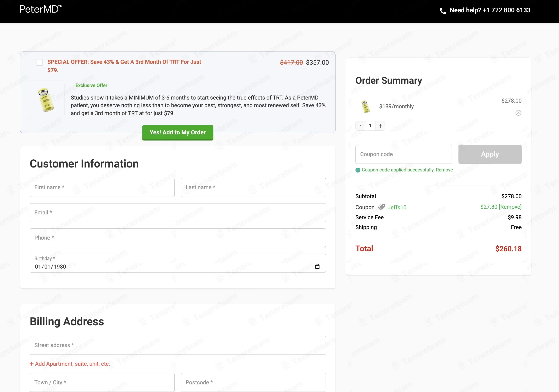
Task: Check the SPECIAL OFFER checkbox
Action: 39,62
